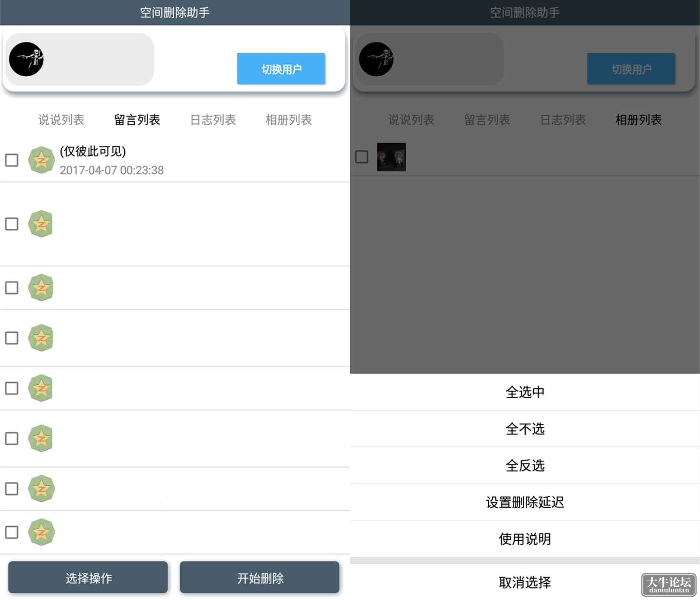Viewport: 700px width, 600px height.
Task: Click the user profile avatar on the left panel
Action: tap(26, 59)
